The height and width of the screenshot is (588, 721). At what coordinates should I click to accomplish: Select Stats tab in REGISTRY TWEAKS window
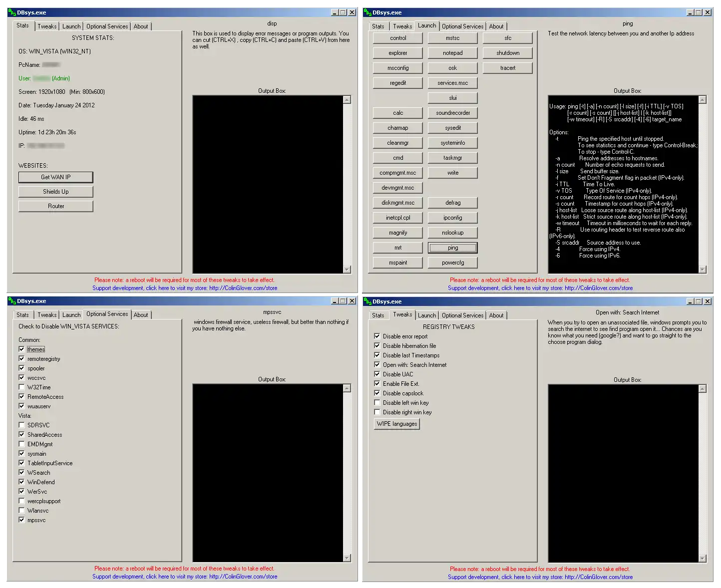point(378,315)
